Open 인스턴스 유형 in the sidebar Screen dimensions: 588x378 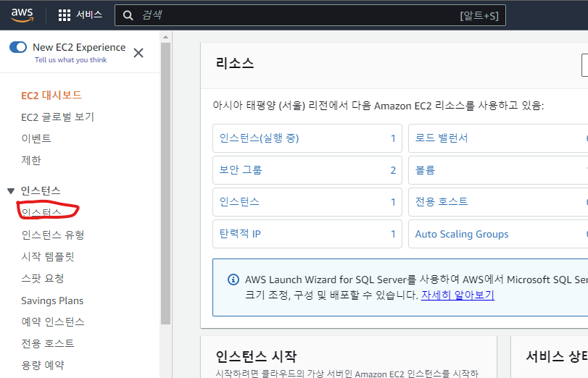click(53, 235)
